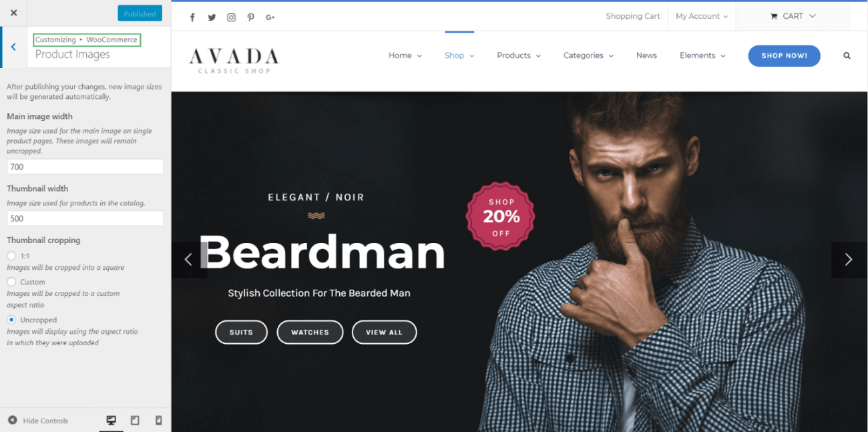Open the News menu item

tap(646, 55)
